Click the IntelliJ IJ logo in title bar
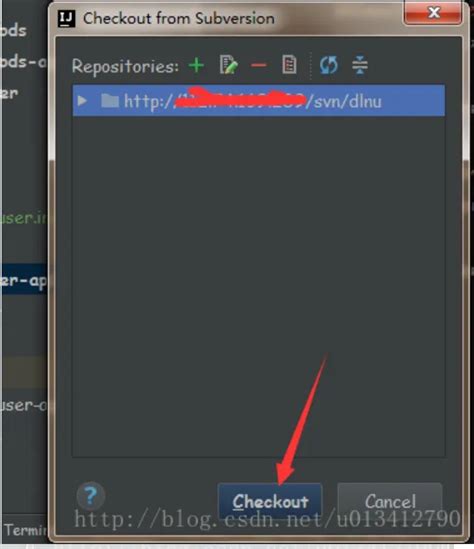The width and height of the screenshot is (474, 549). click(67, 19)
